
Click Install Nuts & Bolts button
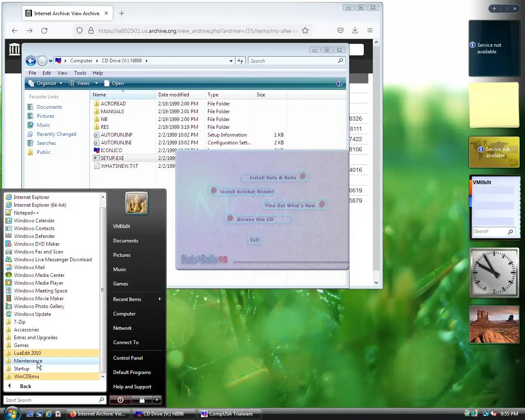pyautogui.click(x=274, y=178)
